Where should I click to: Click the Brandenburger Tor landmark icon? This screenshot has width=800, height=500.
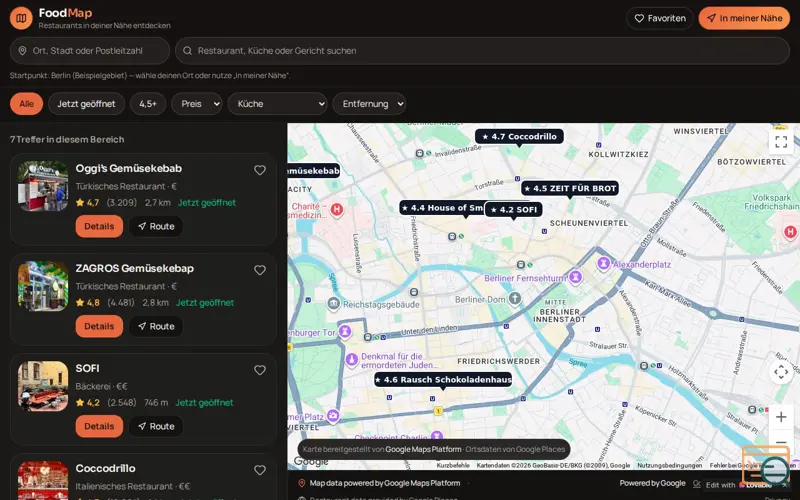coord(345,332)
